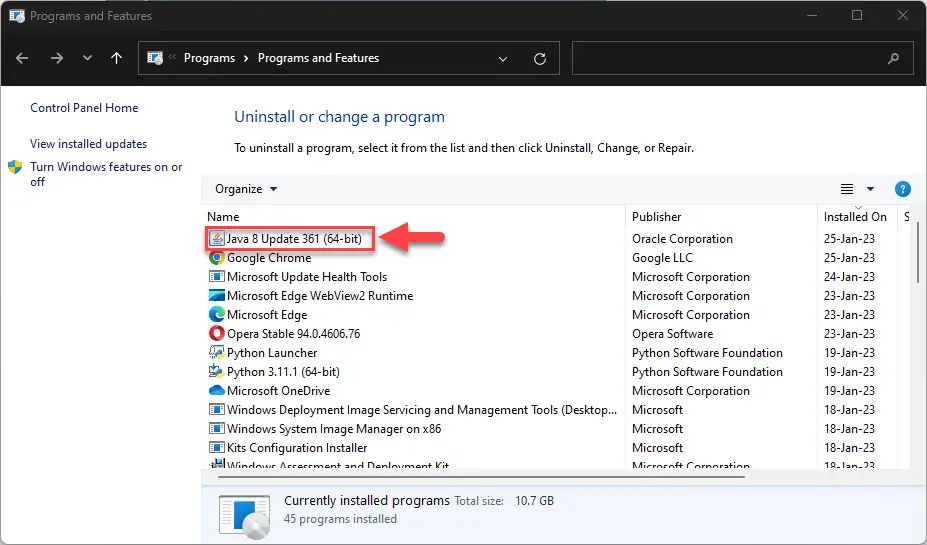Viewport: 927px width, 545px height.
Task: Select the Microsoft Edge icon
Action: pos(217,314)
